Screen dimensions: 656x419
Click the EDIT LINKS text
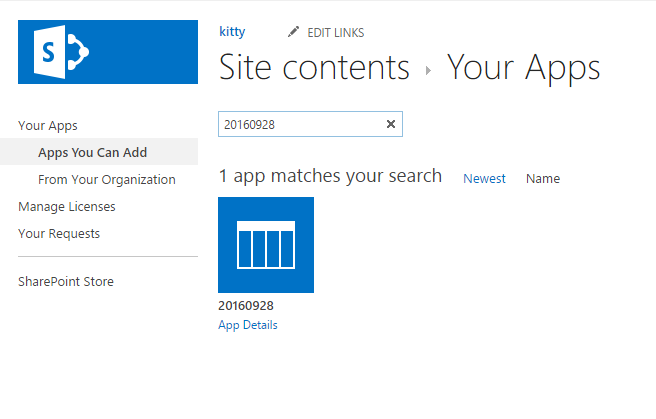pyautogui.click(x=334, y=32)
